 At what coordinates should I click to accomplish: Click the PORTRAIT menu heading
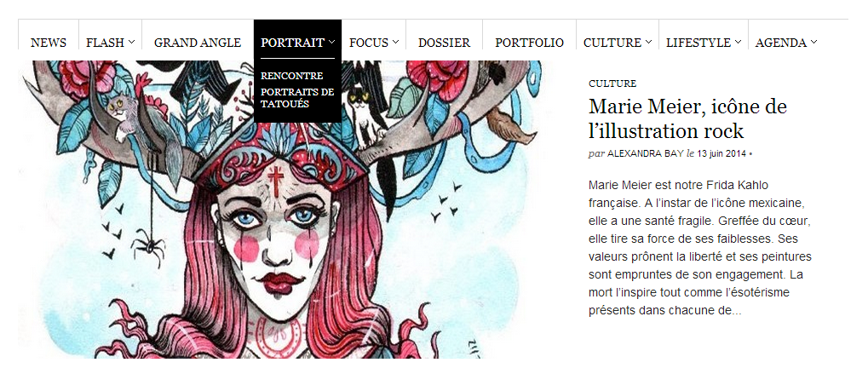pos(292,43)
